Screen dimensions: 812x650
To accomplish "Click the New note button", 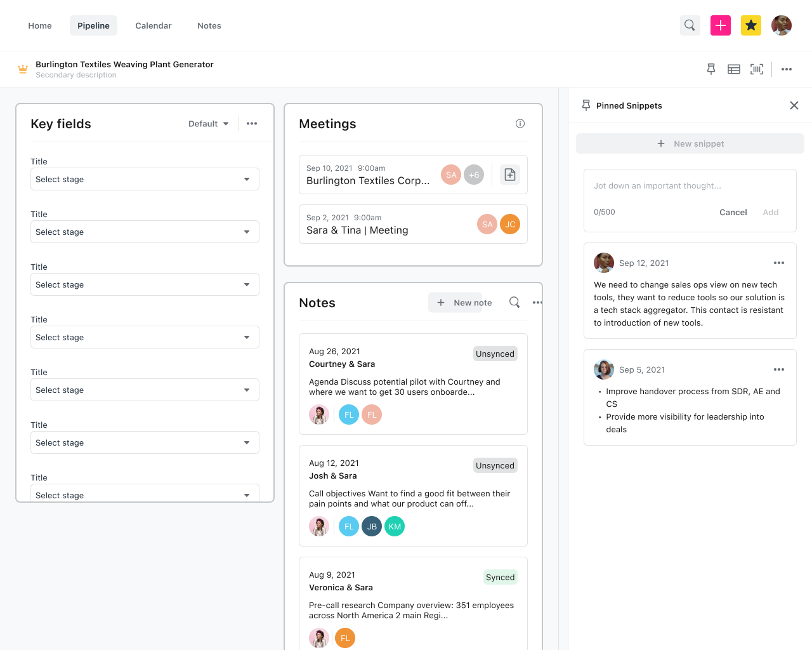I will pos(460,303).
